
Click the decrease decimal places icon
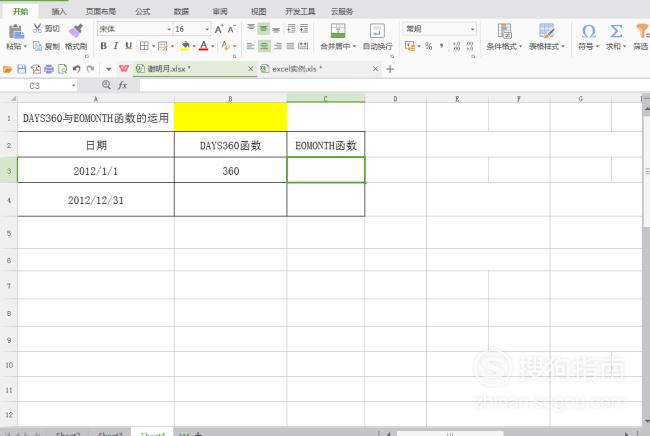click(x=470, y=46)
